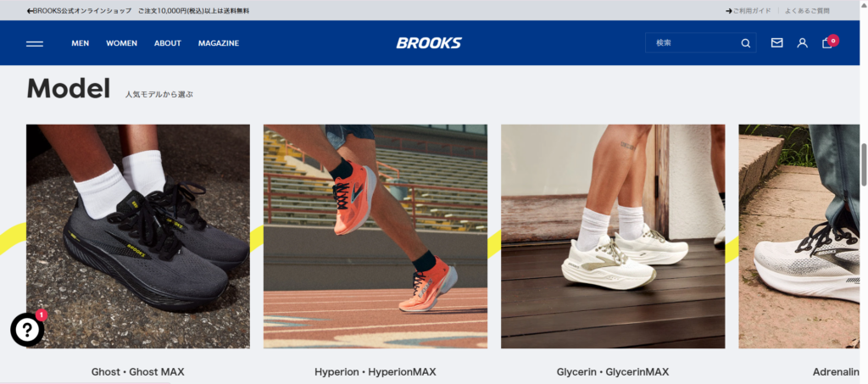Open the account user icon
The width and height of the screenshot is (868, 384).
[802, 42]
